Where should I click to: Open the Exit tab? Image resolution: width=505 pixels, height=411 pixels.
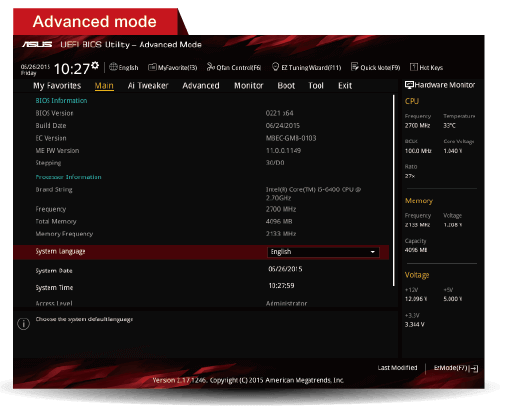point(345,86)
